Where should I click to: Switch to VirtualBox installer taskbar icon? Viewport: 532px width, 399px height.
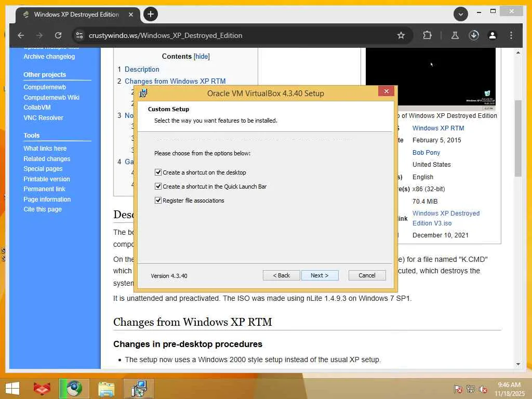(138, 389)
